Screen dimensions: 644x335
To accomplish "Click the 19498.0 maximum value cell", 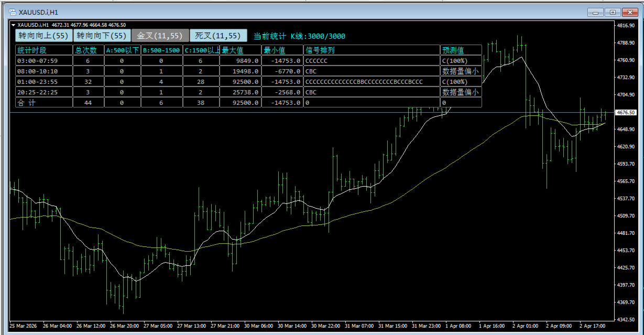I will tap(241, 71).
